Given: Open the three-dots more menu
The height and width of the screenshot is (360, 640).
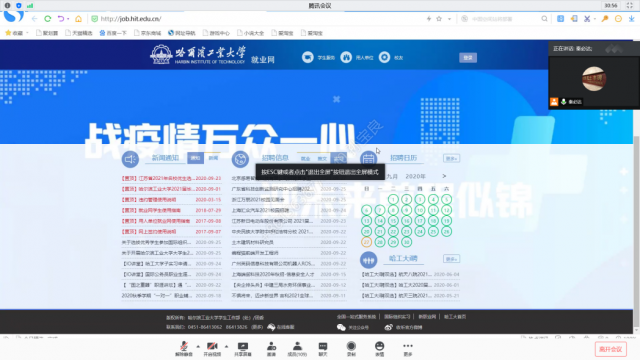Looking at the screenshot, I should (x=408, y=348).
